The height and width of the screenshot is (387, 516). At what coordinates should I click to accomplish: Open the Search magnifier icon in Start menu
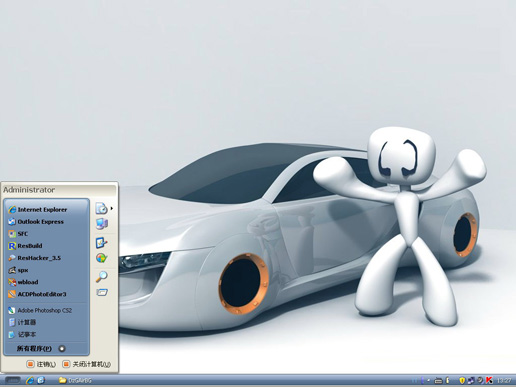click(x=101, y=276)
